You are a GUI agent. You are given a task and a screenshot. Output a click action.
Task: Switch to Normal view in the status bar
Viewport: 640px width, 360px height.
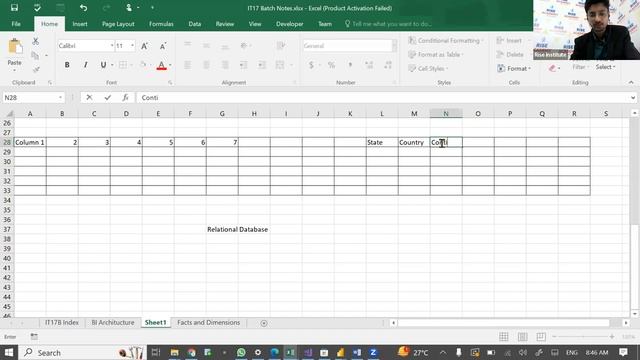coord(504,337)
